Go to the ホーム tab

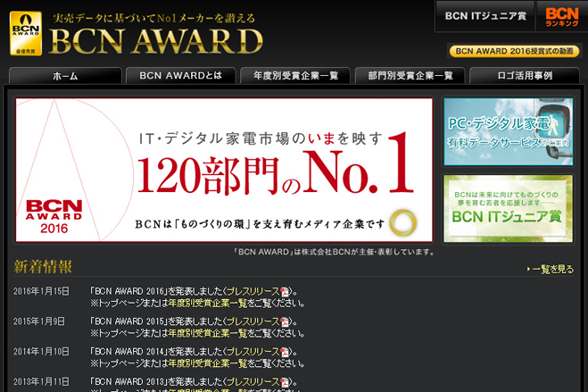[x=65, y=75]
